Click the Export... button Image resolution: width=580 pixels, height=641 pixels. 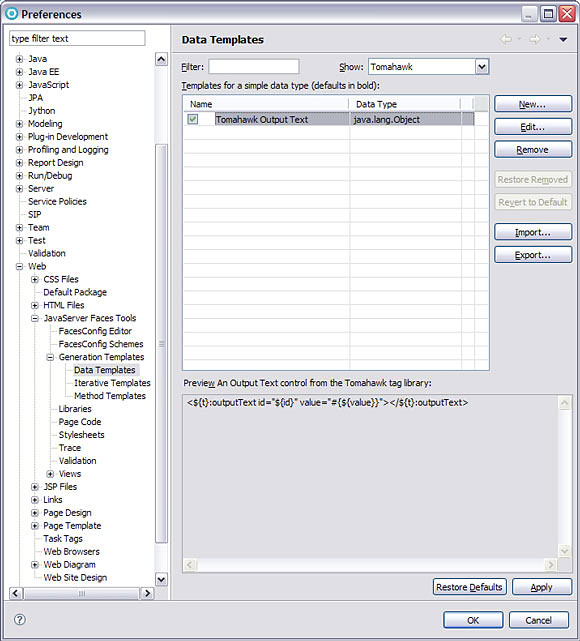coord(533,255)
